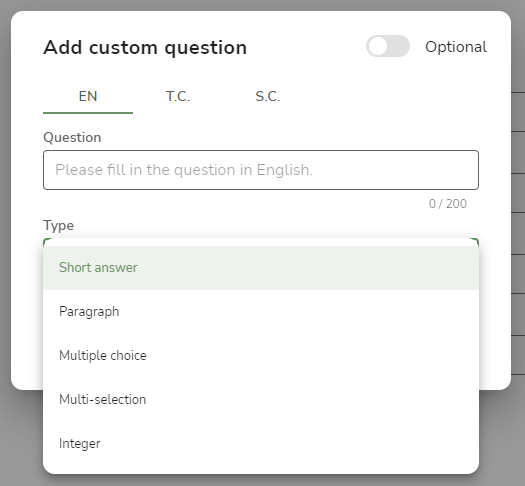Click the Question field label
The height and width of the screenshot is (486, 525).
[72, 138]
